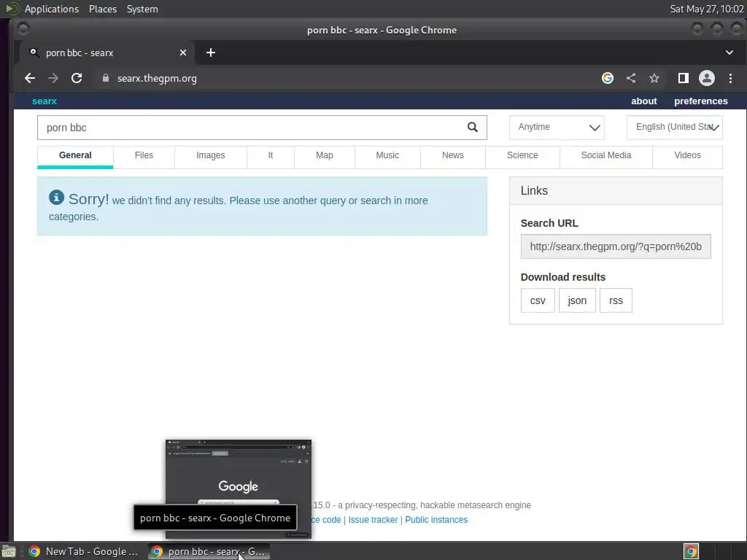Image resolution: width=747 pixels, height=560 pixels.
Task: Open the about page link
Action: (x=643, y=101)
